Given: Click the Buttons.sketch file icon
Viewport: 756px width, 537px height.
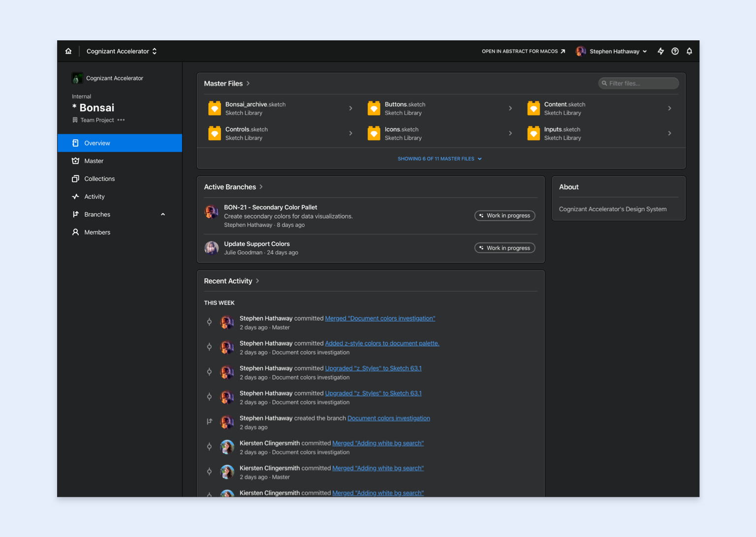Looking at the screenshot, I should click(x=374, y=108).
